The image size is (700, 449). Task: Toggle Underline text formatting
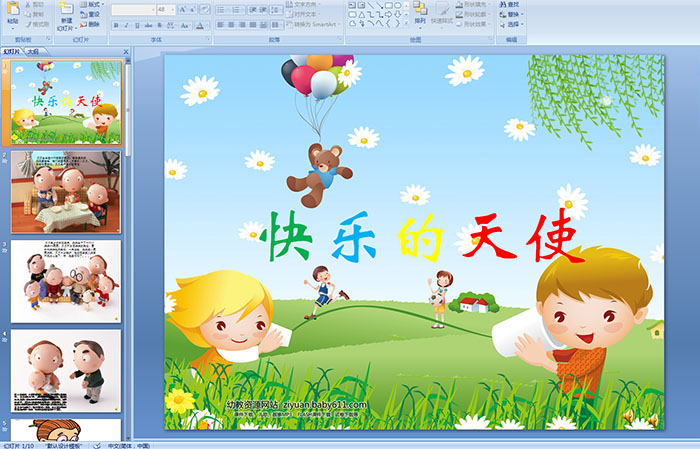(138, 25)
